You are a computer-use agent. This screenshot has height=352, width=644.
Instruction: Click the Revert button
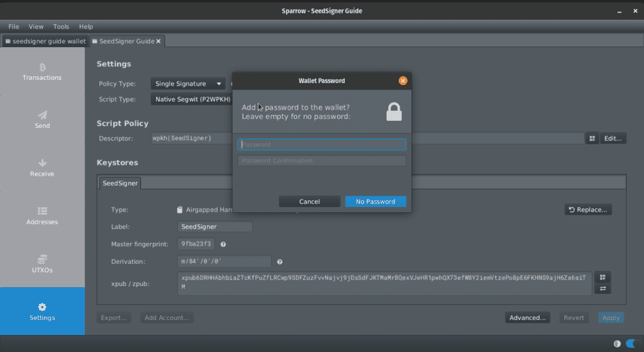coord(574,317)
